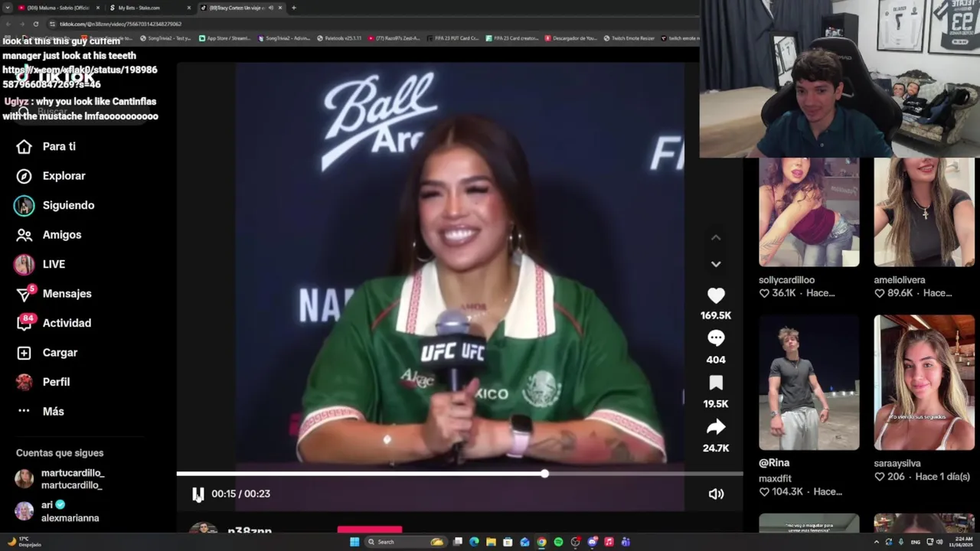
Task: Open Microsoft Edge from taskbar
Action: tap(474, 542)
